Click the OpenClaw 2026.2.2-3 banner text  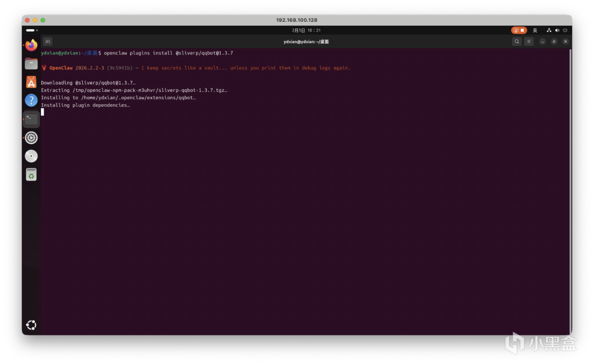tap(77, 68)
